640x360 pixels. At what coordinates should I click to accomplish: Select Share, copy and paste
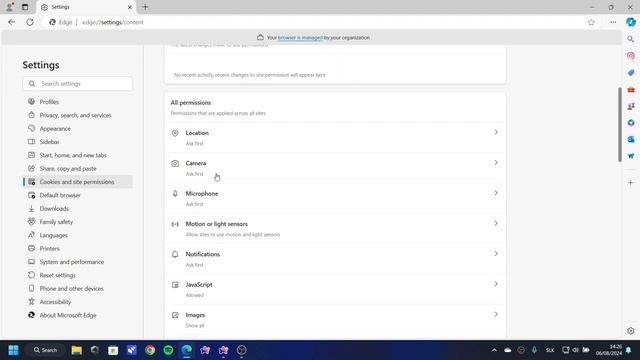coord(78,169)
